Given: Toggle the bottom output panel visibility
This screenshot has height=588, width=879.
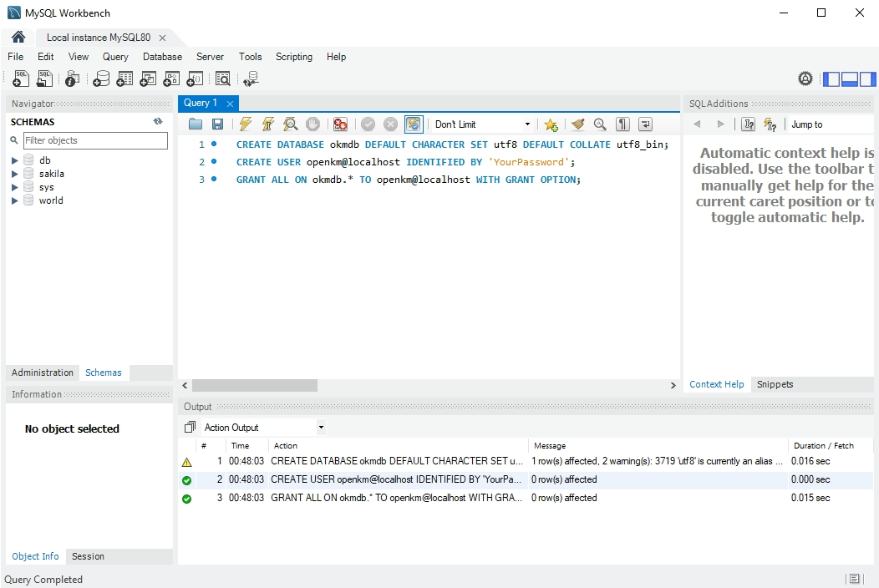Looking at the screenshot, I should pyautogui.click(x=850, y=79).
